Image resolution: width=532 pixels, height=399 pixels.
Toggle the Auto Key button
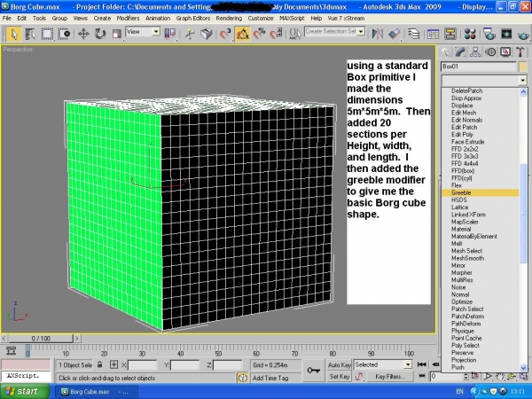(339, 365)
